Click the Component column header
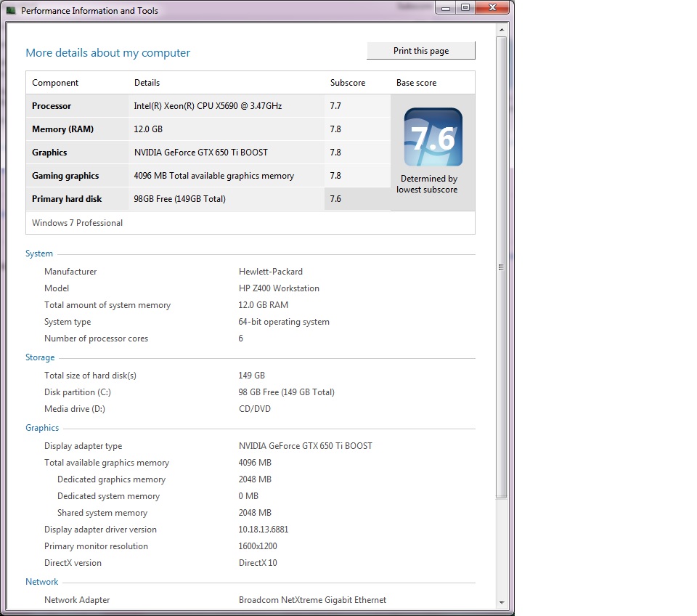Viewport: 697px width, 616px height. coord(55,83)
